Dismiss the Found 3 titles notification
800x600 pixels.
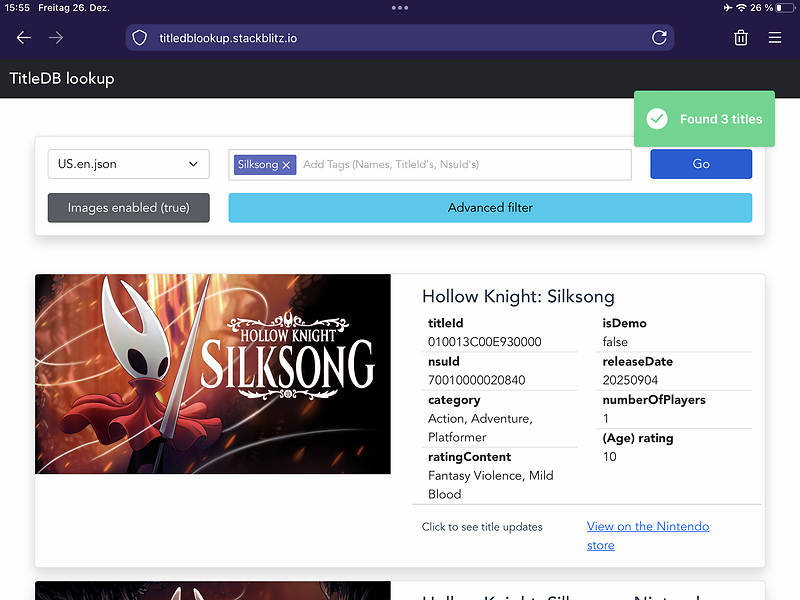[704, 119]
